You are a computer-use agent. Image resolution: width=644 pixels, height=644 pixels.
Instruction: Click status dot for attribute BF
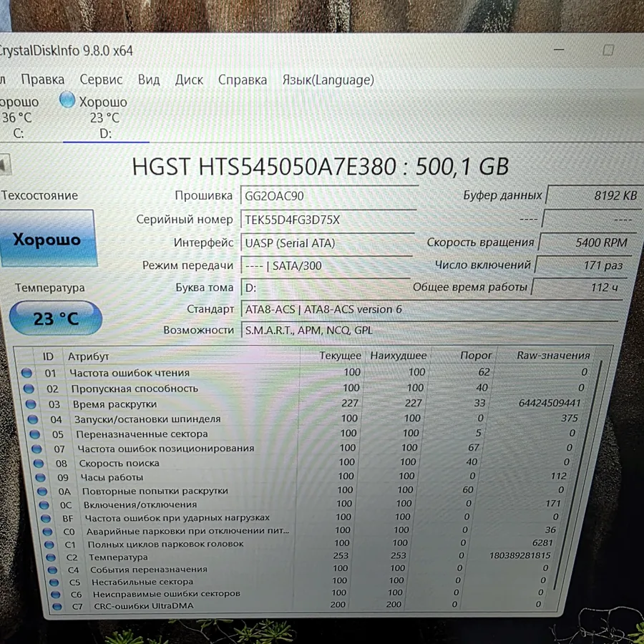tap(46, 518)
